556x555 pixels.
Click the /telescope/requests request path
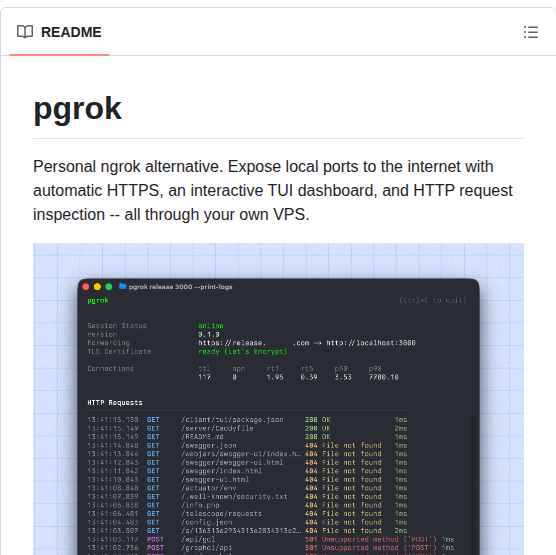tap(222, 514)
